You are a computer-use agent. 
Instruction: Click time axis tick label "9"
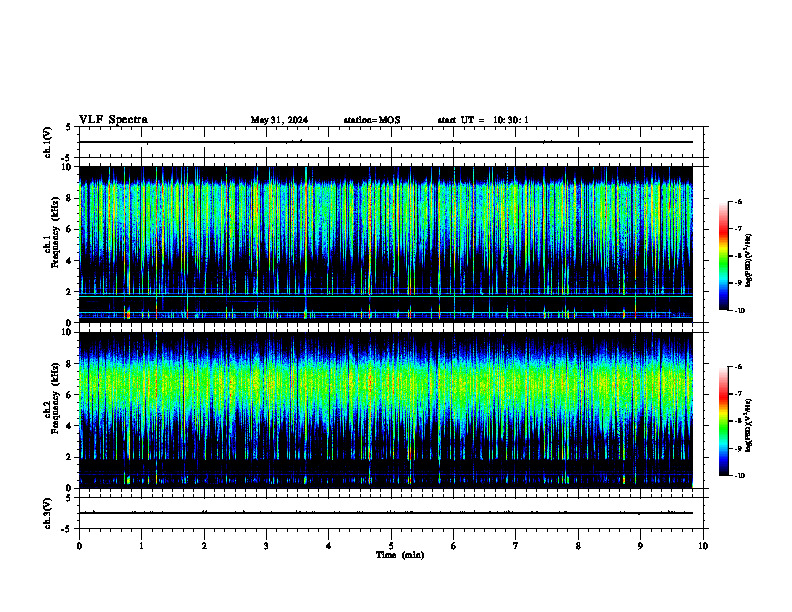click(x=640, y=546)
